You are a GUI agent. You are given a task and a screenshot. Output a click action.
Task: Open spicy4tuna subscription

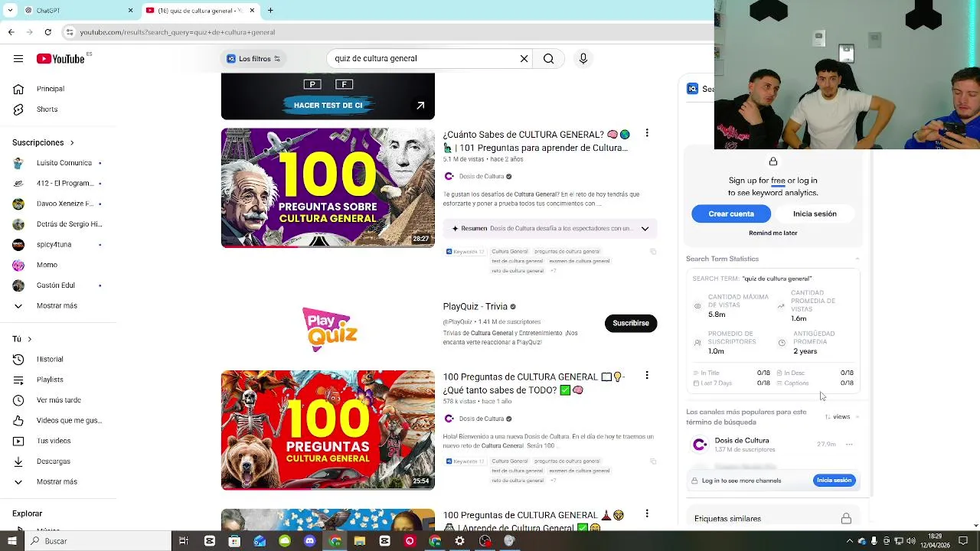(54, 245)
